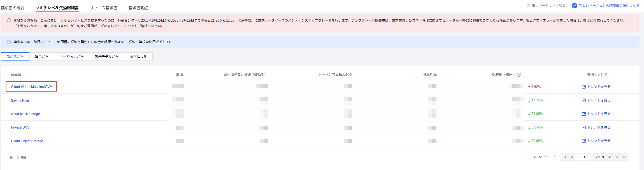The height and width of the screenshot is (170, 644).
Task: Go to the last page button
Action: point(624,157)
